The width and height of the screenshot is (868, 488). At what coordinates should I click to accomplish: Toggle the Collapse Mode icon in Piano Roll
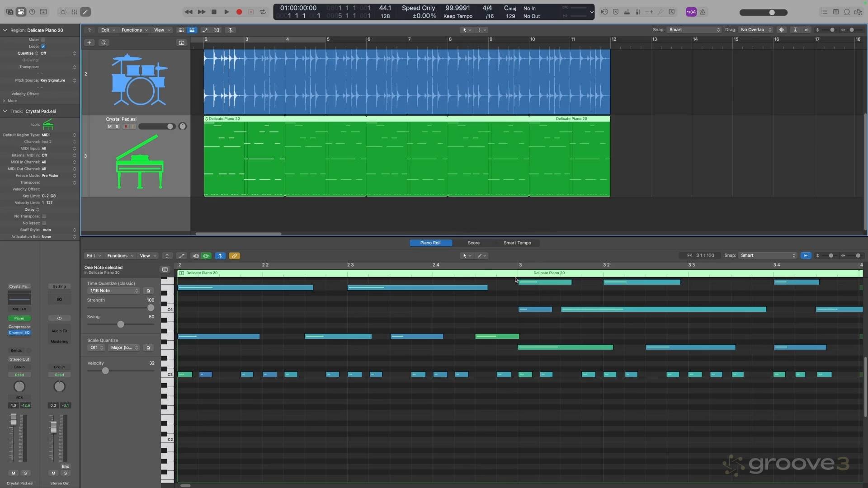pyautogui.click(x=167, y=256)
